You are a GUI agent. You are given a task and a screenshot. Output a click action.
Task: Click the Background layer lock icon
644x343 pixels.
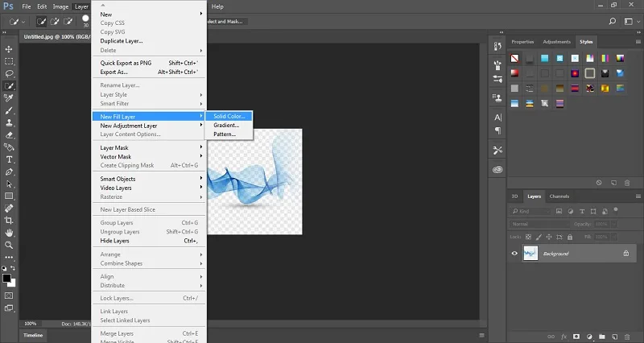tap(626, 254)
